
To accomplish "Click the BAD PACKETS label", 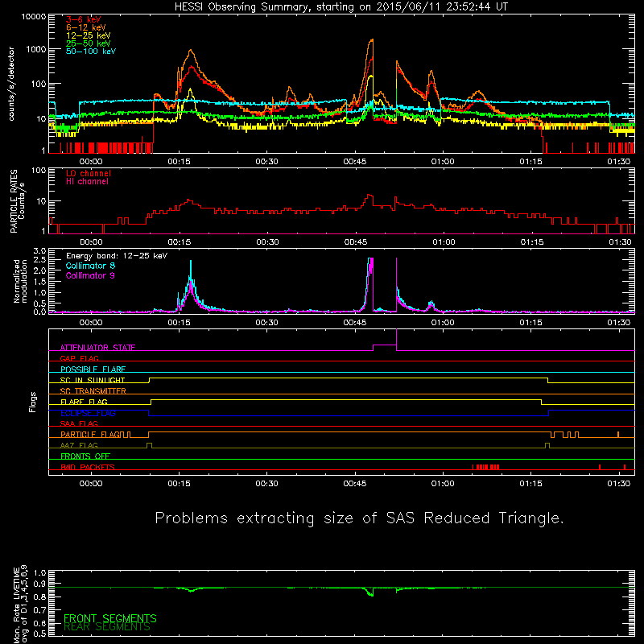I will coord(88,467).
